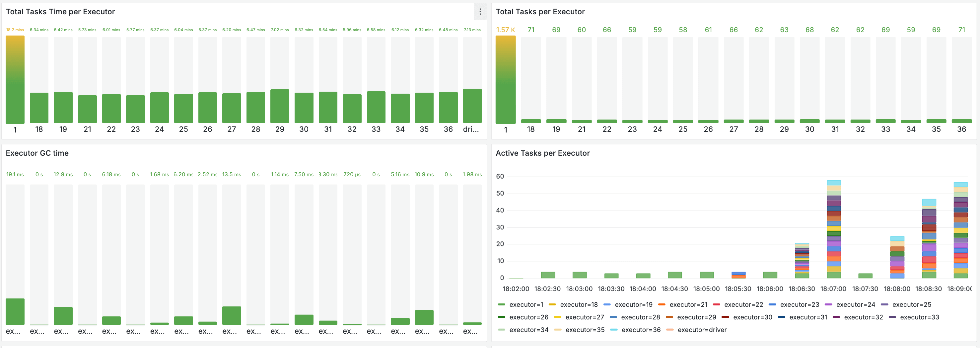Toggle the executor=24 legend entry
The height and width of the screenshot is (348, 980).
click(856, 304)
